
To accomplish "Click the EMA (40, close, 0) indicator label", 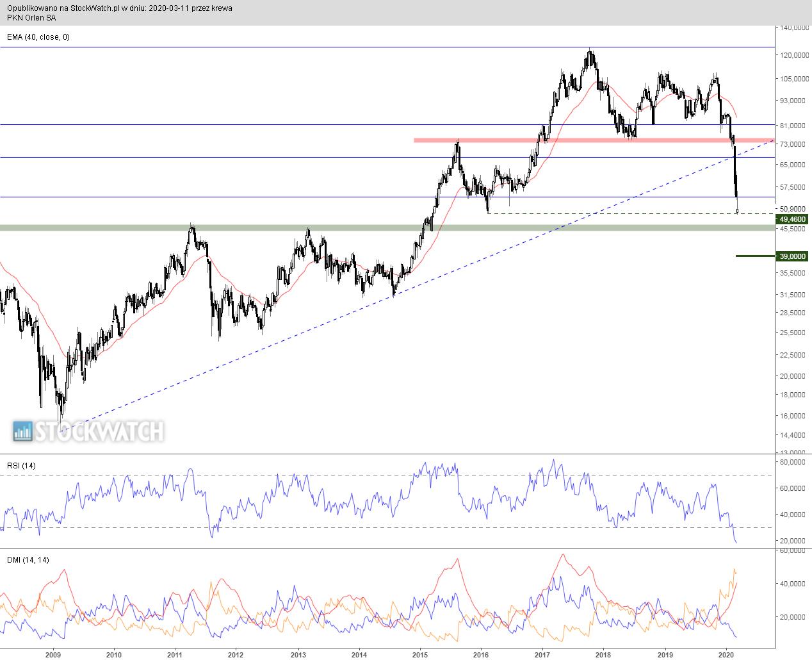I will pos(38,37).
